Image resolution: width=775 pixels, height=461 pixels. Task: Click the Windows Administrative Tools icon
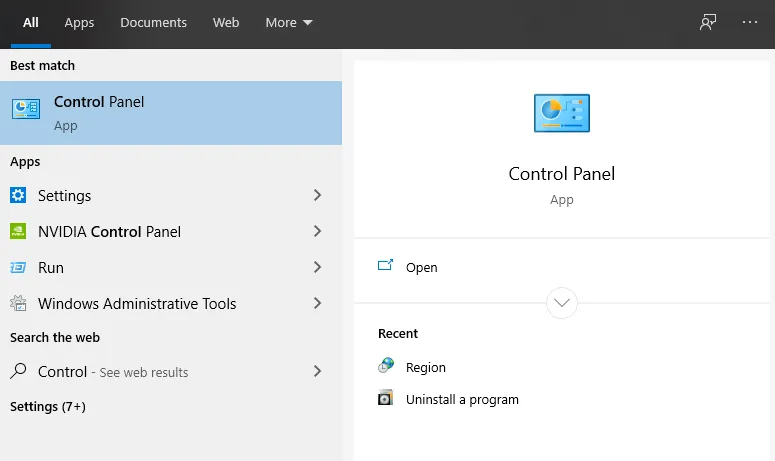click(x=18, y=303)
